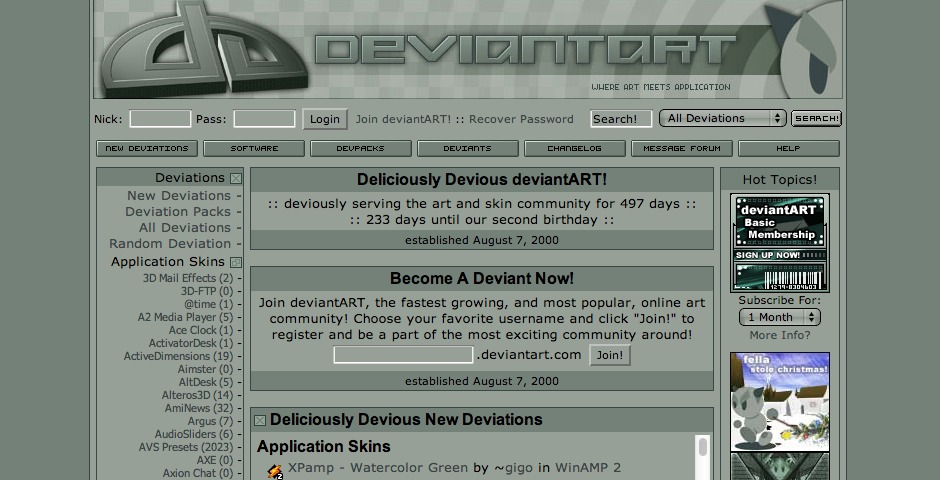This screenshot has height=480, width=940.
Task: Open ActivatorDesk (1) category
Action: [x=191, y=343]
